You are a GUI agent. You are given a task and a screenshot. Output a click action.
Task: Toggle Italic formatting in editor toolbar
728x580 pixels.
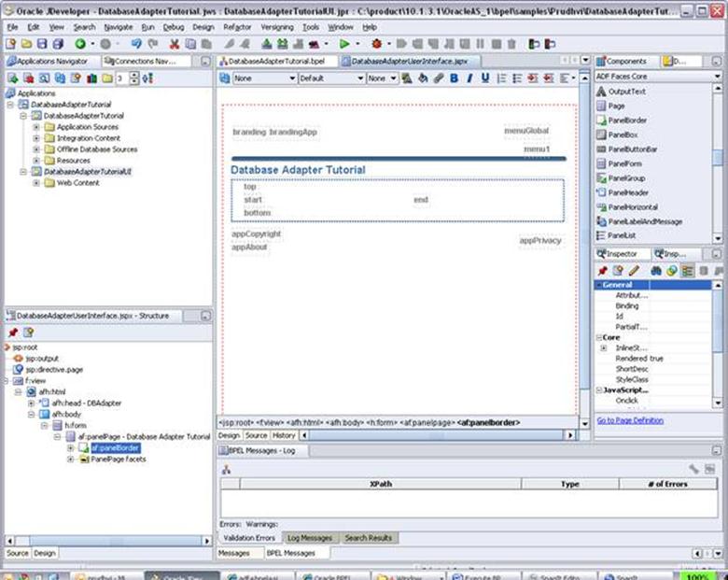pyautogui.click(x=469, y=78)
